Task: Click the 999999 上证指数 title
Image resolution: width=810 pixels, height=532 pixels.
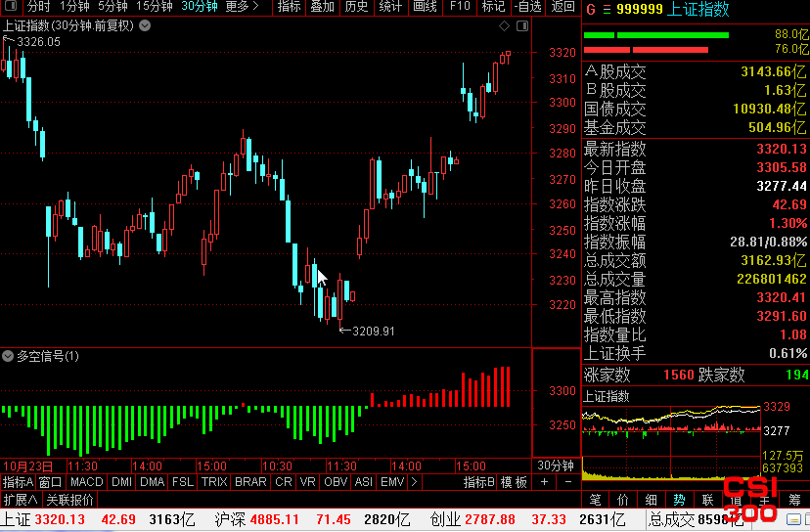Action: (x=673, y=9)
